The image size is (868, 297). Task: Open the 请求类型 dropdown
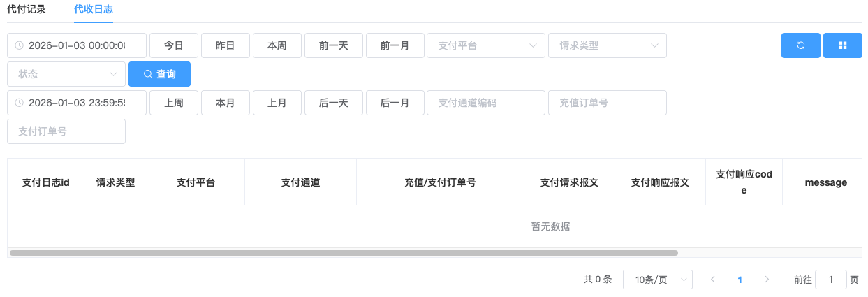point(607,45)
